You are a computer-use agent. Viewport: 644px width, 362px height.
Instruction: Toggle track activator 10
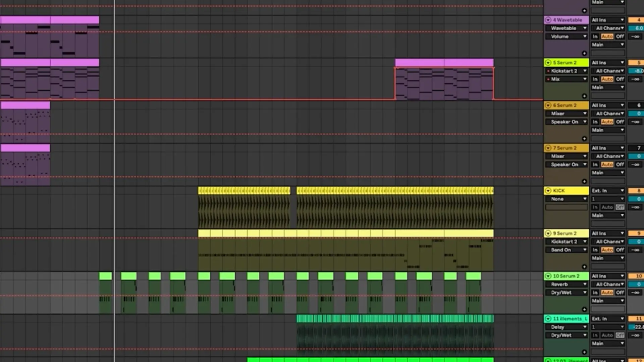636,276
